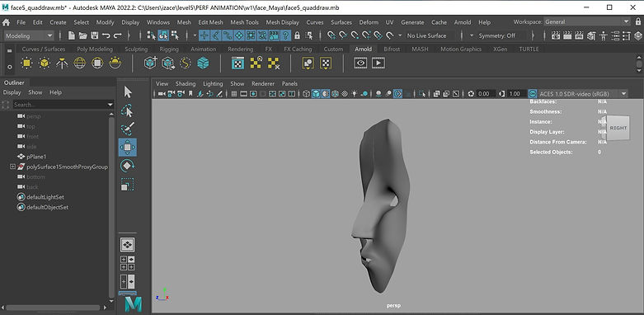Activate the Lasso select tool

coord(127,110)
